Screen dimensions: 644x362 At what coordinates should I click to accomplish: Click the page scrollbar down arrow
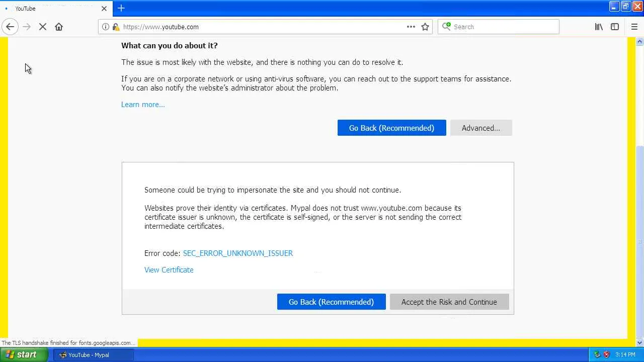click(x=640, y=343)
